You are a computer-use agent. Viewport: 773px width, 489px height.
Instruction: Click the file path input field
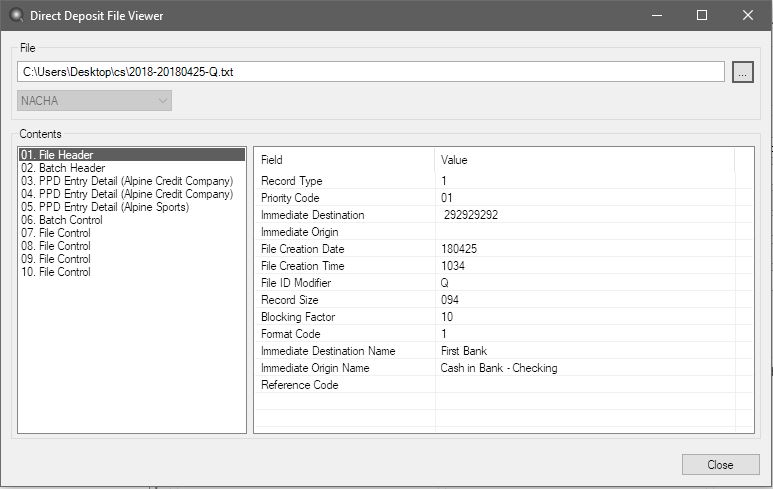(370, 72)
